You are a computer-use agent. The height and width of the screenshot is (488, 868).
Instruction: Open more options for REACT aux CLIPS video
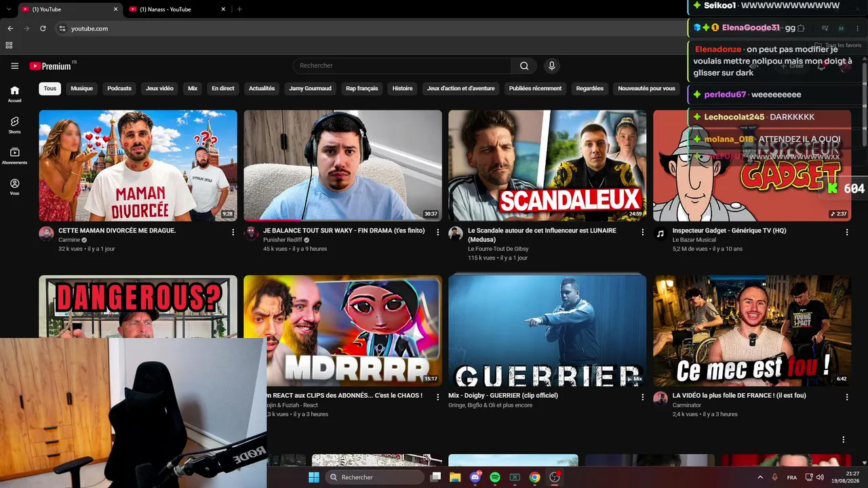pos(438,396)
